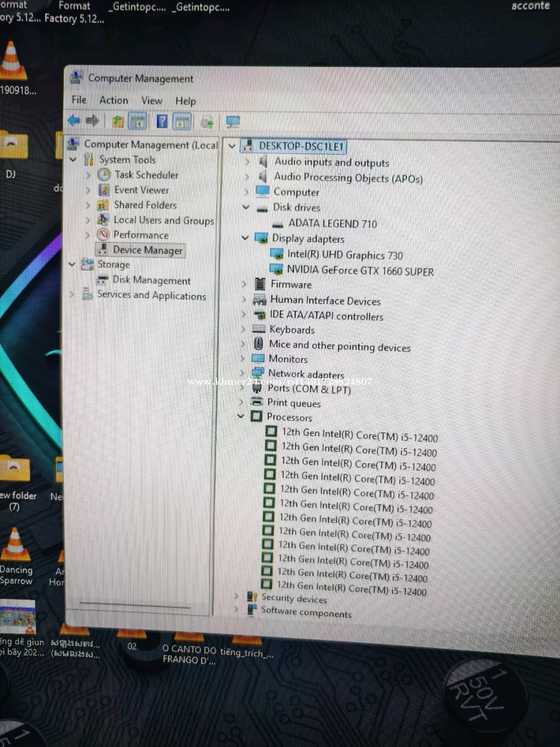Click the left pane horizontal scrollbar
This screenshot has width=560, height=747.
[x=134, y=606]
